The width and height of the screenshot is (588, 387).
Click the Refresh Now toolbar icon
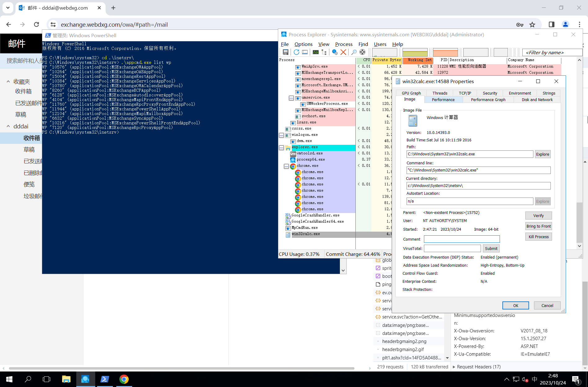tap(296, 52)
